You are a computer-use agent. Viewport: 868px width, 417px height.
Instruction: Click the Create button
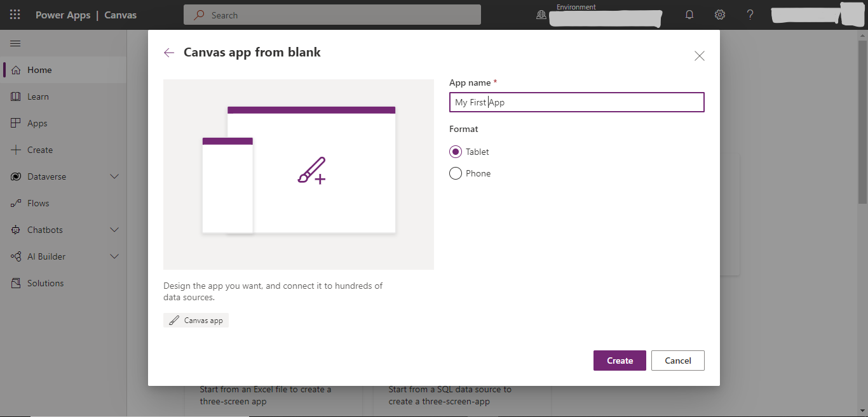click(620, 361)
